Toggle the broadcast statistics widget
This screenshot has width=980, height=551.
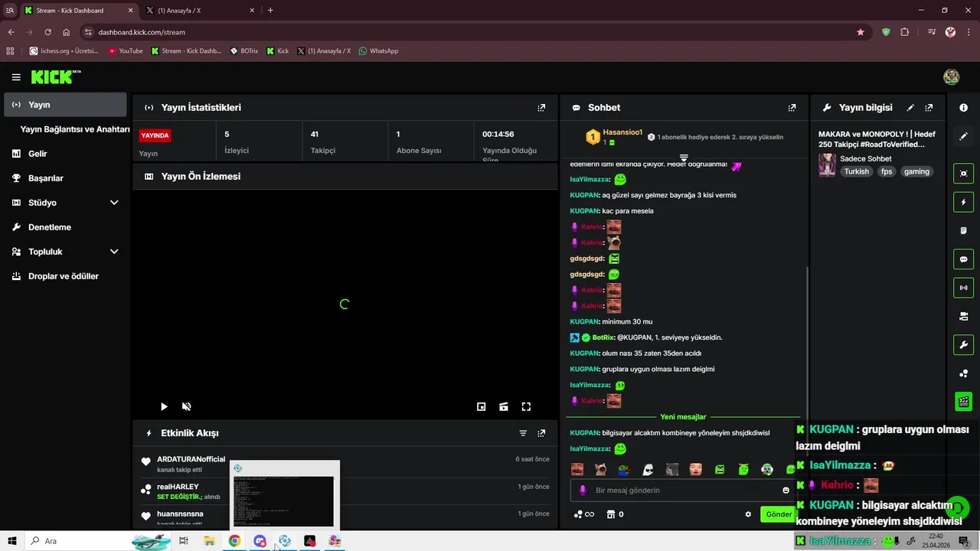[x=963, y=288]
